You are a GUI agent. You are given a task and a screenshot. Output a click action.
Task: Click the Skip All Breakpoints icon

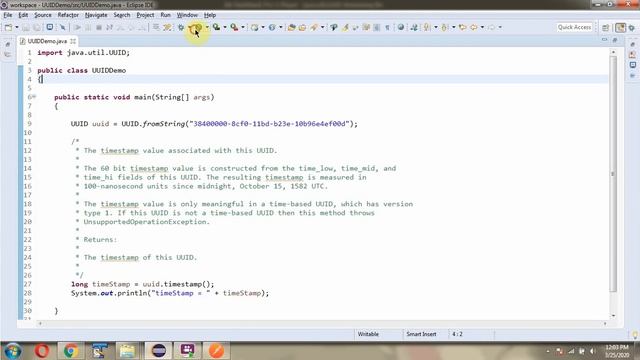tap(62, 27)
